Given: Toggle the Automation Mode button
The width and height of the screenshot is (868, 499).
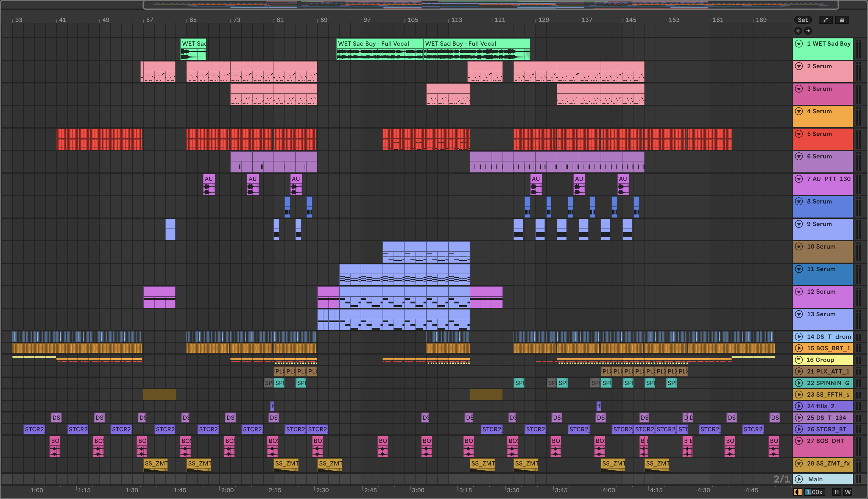Looking at the screenshot, I should click(825, 20).
